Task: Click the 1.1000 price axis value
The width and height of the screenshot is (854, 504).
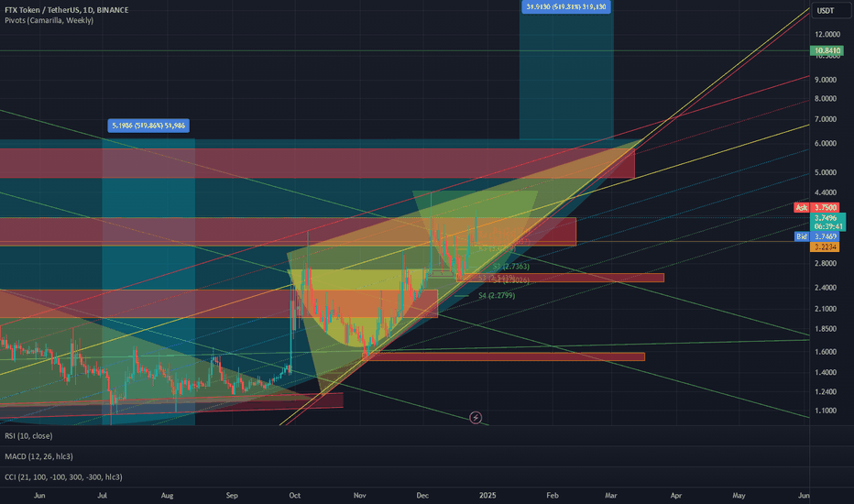Action: pos(826,411)
